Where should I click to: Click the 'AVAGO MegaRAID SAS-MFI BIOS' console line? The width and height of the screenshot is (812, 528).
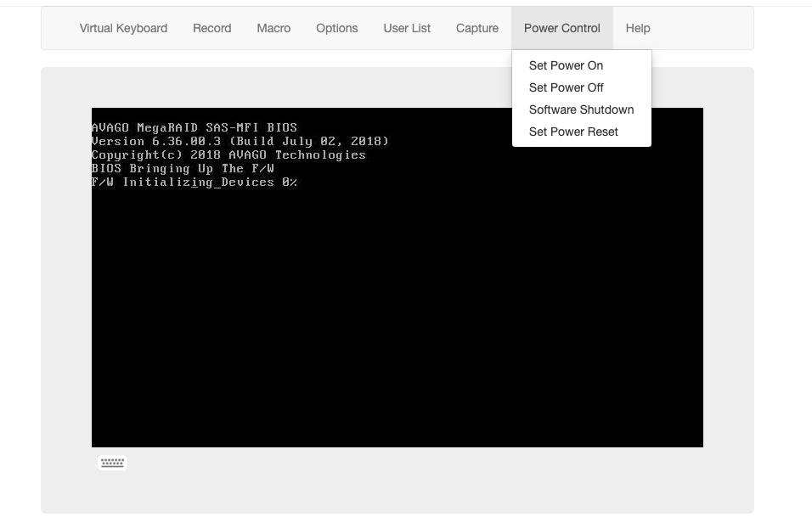[195, 127]
